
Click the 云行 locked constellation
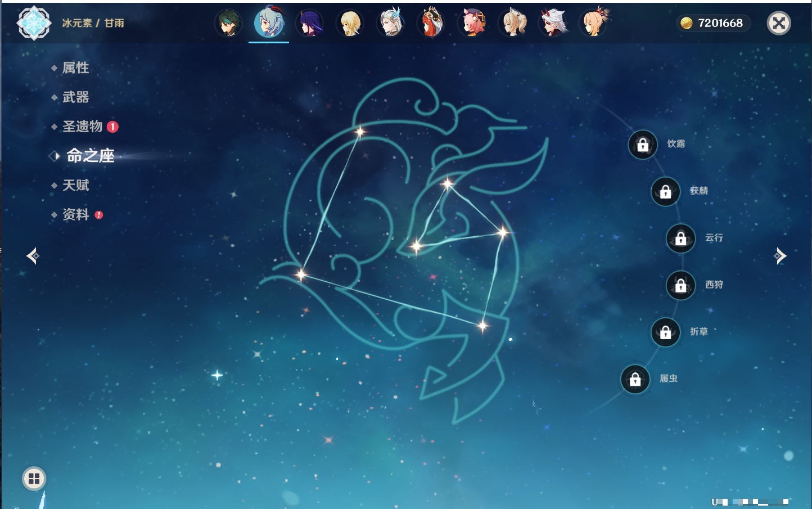tap(680, 238)
